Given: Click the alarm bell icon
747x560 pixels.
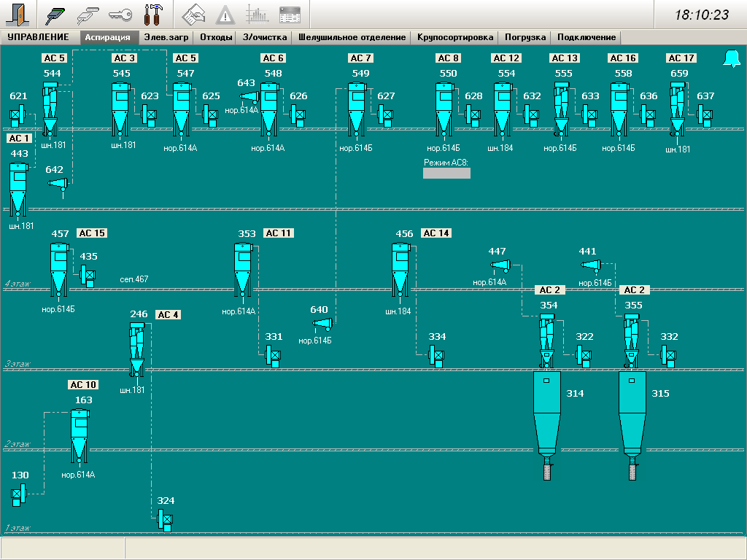Looking at the screenshot, I should pyautogui.click(x=731, y=59).
